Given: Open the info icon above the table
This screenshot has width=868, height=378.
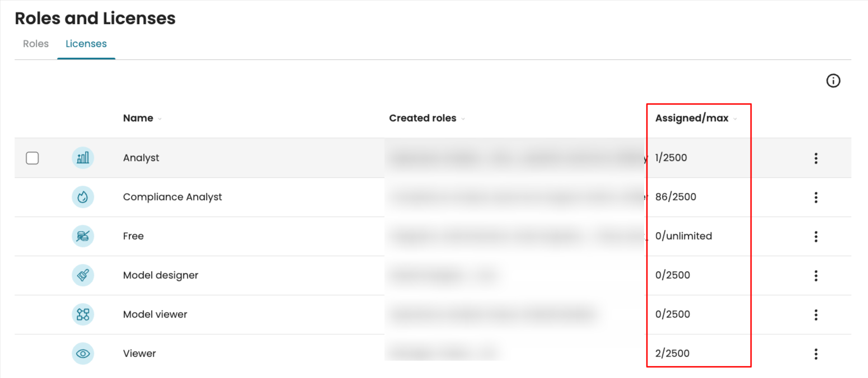Looking at the screenshot, I should click(x=833, y=81).
